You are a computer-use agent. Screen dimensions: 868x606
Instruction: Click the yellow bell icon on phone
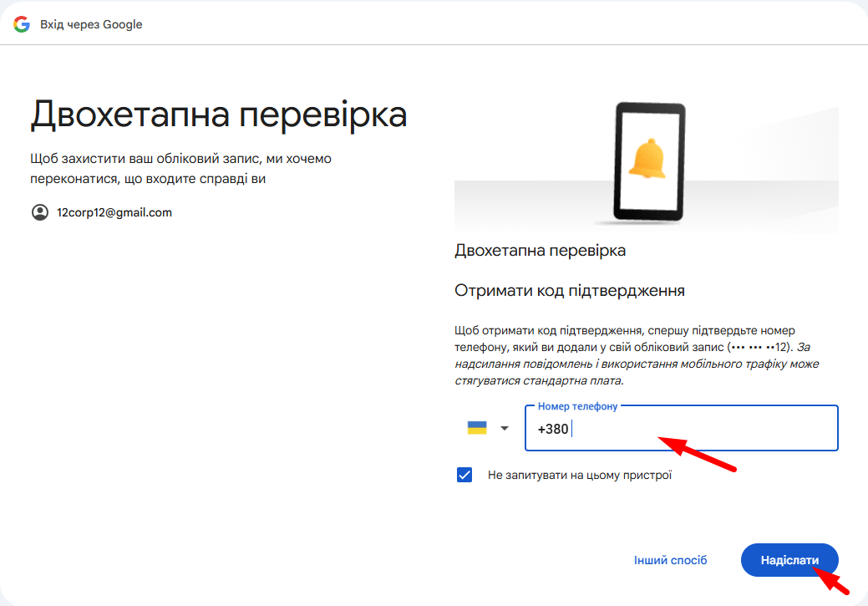[648, 159]
